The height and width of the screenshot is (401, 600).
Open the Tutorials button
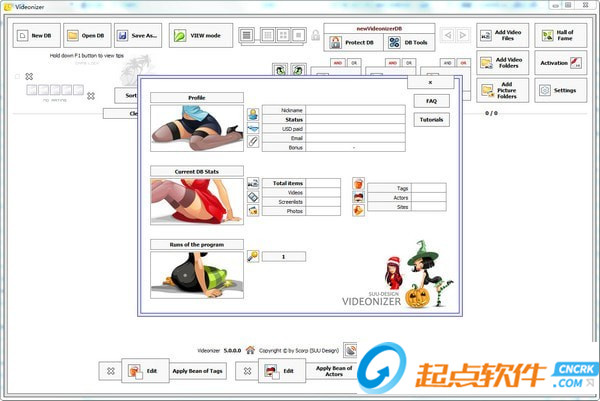432,120
